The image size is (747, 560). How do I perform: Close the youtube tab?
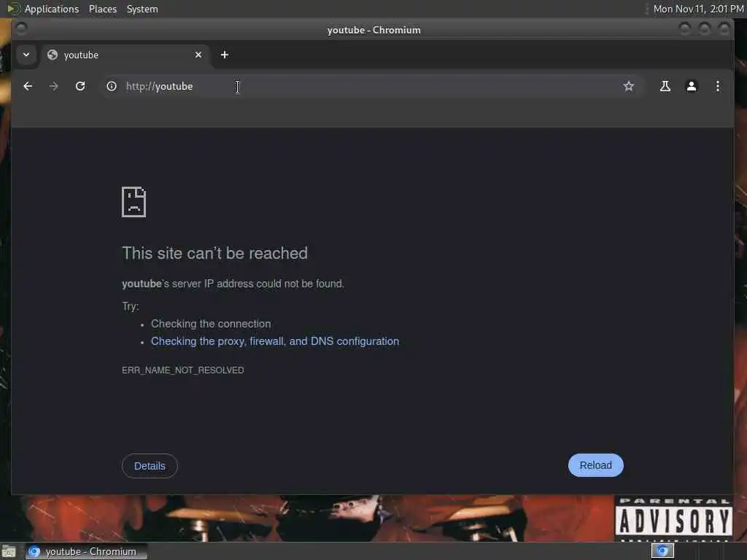pyautogui.click(x=198, y=55)
